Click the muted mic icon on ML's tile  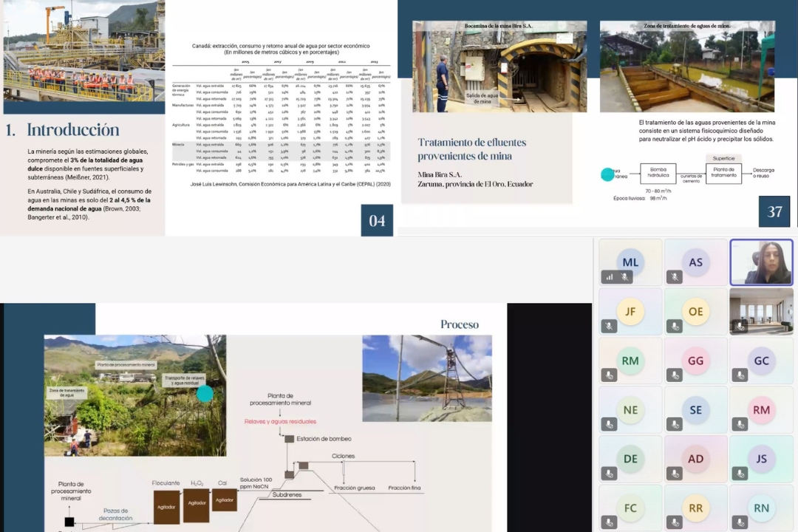coord(625,277)
